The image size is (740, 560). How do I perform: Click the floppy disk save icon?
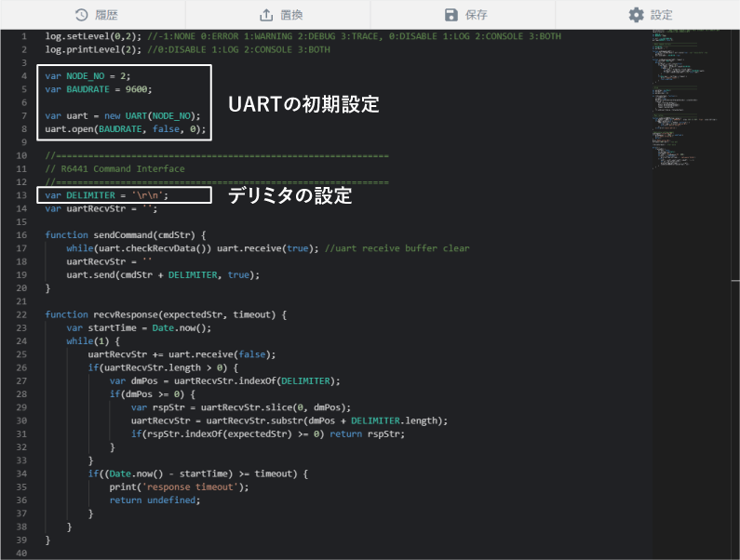[451, 15]
